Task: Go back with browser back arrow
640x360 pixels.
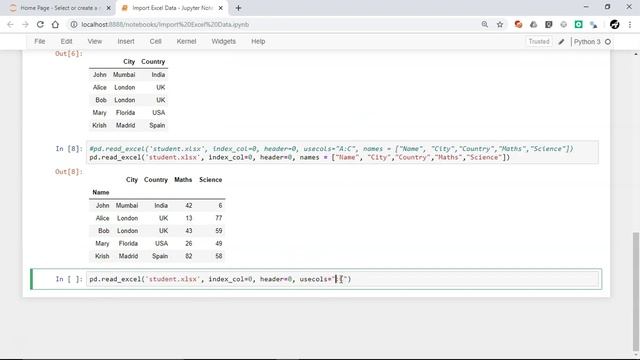Action: (x=10, y=24)
